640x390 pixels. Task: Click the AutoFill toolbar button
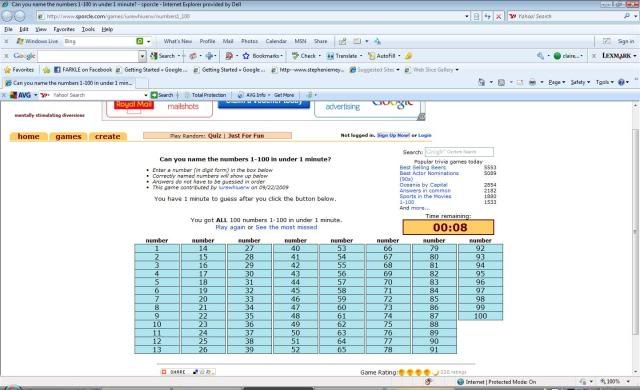click(383, 56)
